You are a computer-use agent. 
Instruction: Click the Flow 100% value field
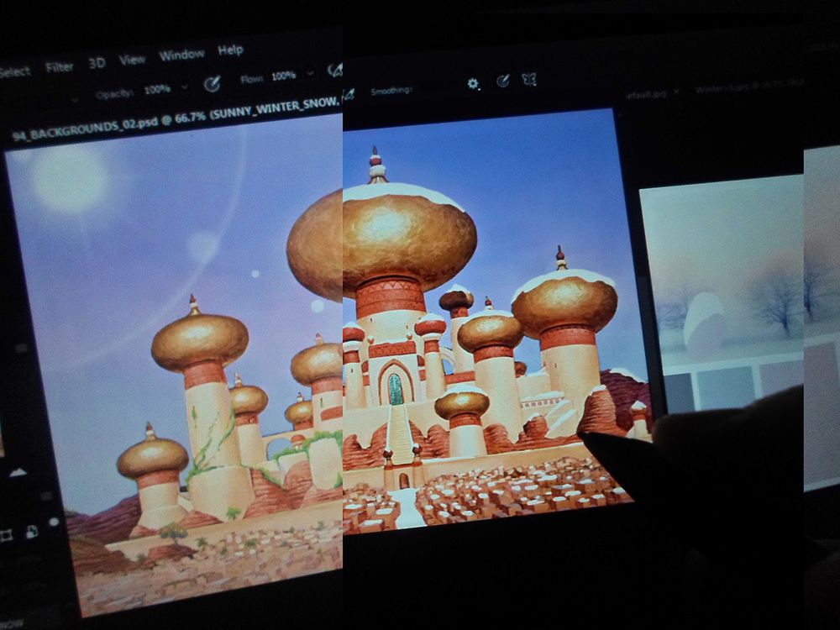pyautogui.click(x=283, y=76)
